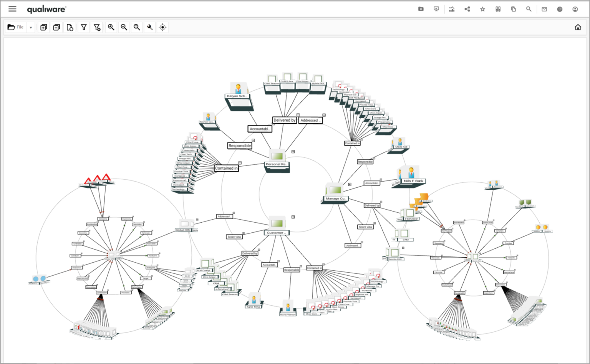Click the File menu button
This screenshot has width=590, height=364.
point(16,27)
